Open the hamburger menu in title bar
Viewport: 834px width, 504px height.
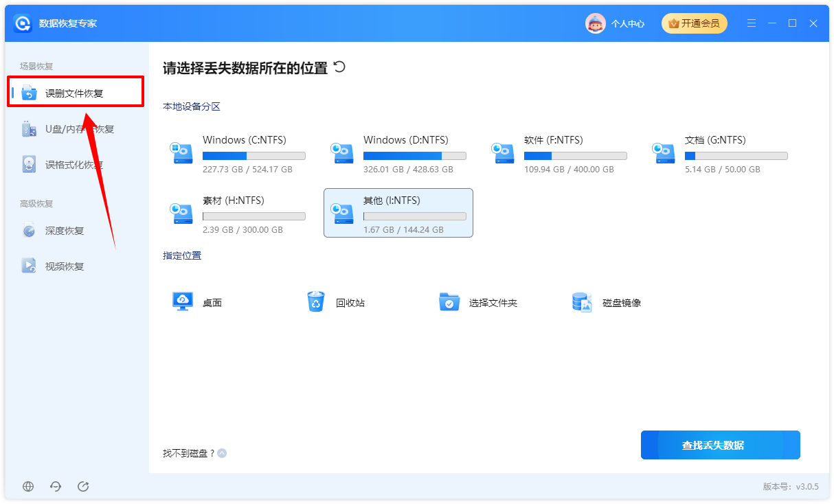752,23
